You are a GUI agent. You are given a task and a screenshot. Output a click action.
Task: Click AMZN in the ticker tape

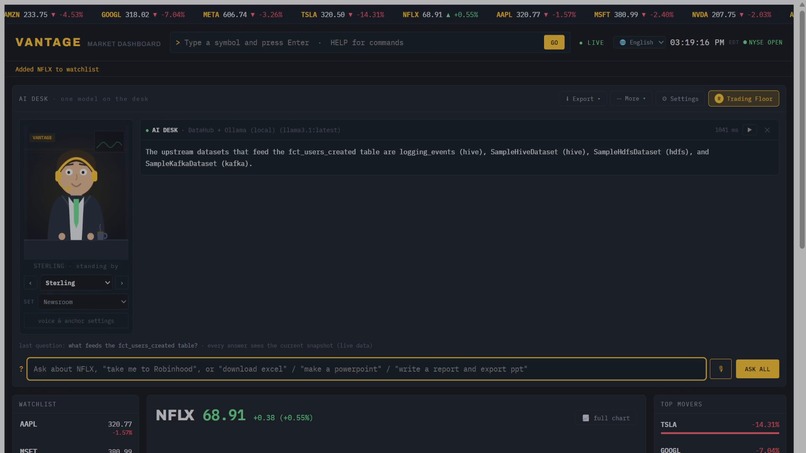[x=44, y=15]
